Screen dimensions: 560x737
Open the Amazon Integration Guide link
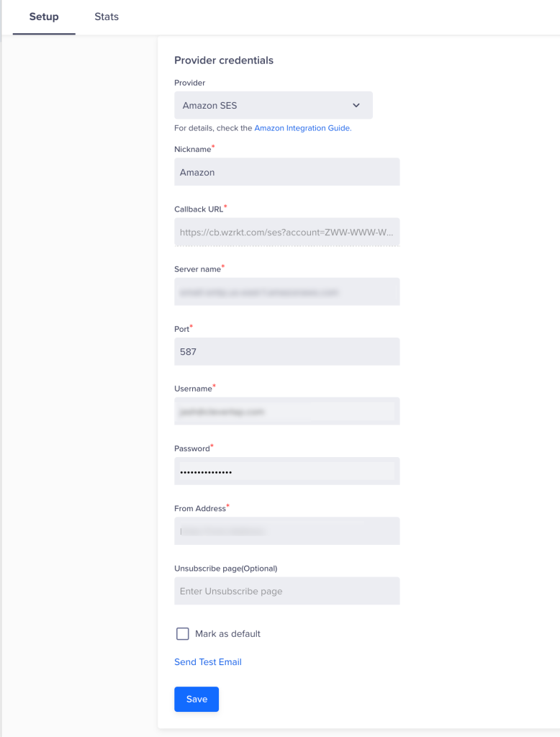point(303,128)
